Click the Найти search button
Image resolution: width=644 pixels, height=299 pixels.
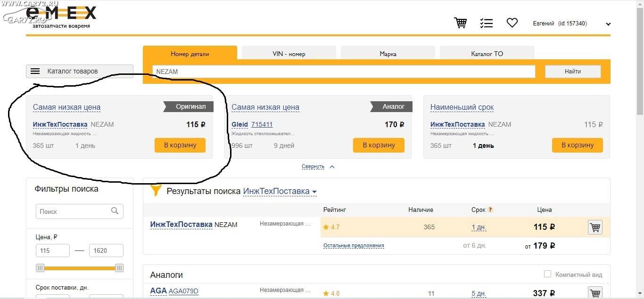tap(573, 72)
